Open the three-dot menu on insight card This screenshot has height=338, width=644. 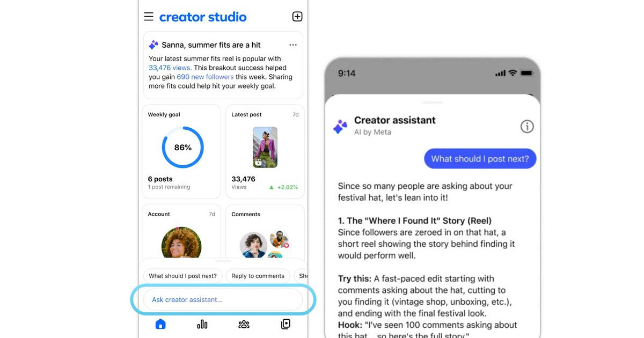[x=293, y=45]
